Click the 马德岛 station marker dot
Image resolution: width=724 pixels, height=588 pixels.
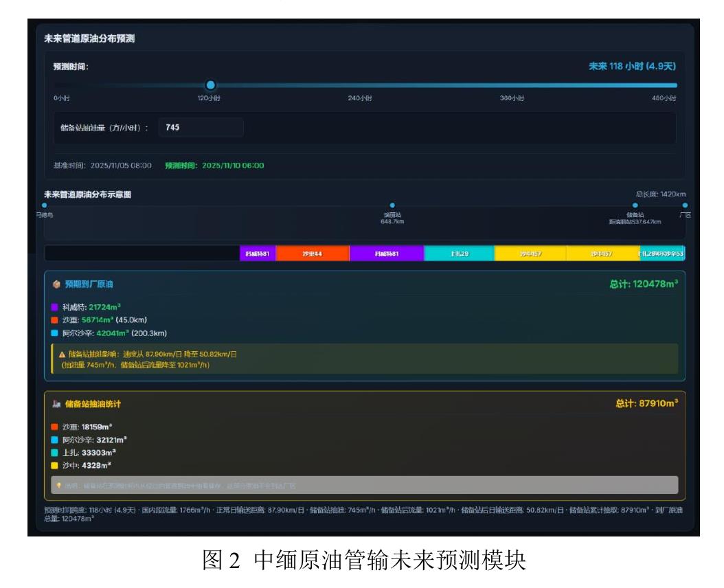click(x=45, y=205)
